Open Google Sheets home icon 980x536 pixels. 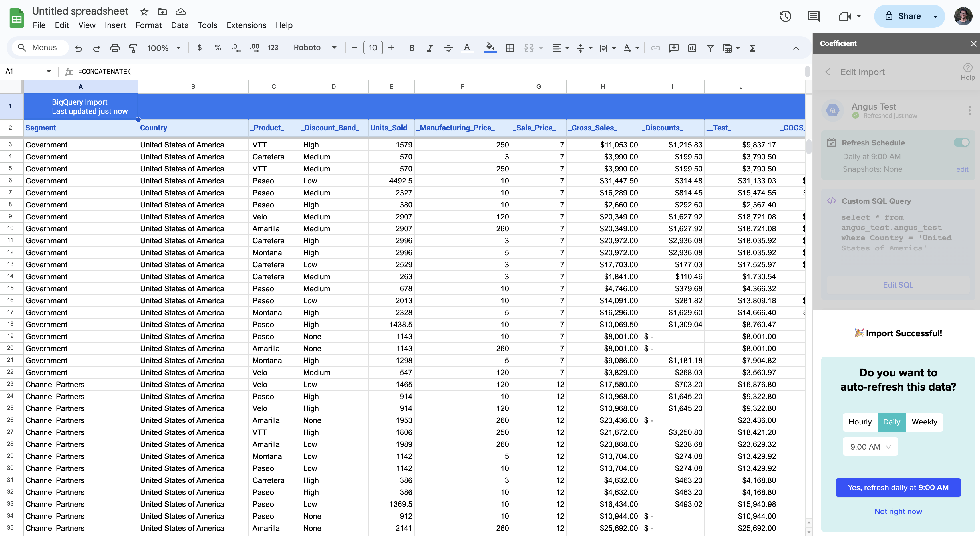click(x=16, y=18)
